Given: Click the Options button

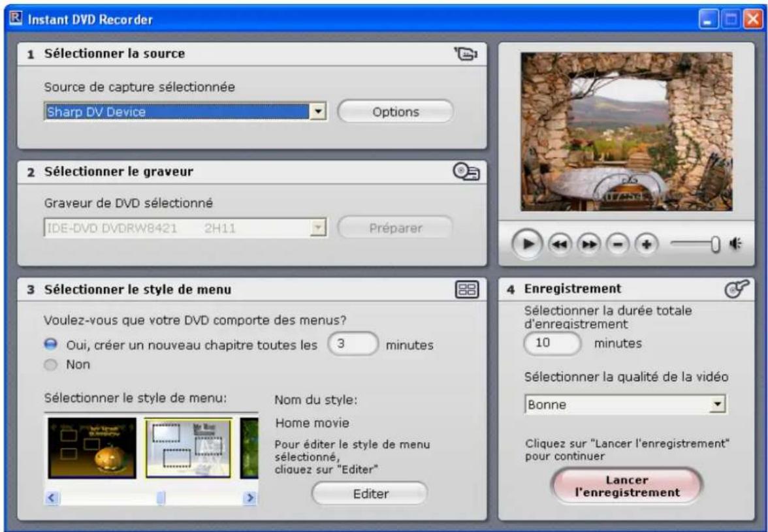Looking at the screenshot, I should click(395, 112).
